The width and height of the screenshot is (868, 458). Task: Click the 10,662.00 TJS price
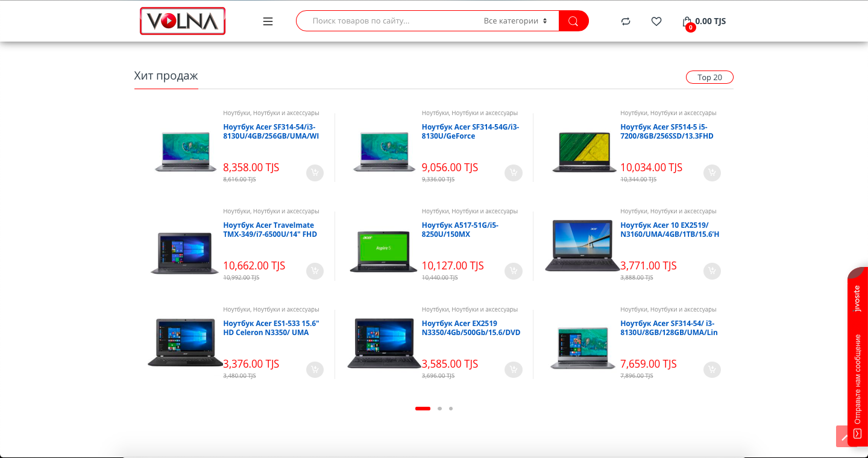pyautogui.click(x=254, y=266)
